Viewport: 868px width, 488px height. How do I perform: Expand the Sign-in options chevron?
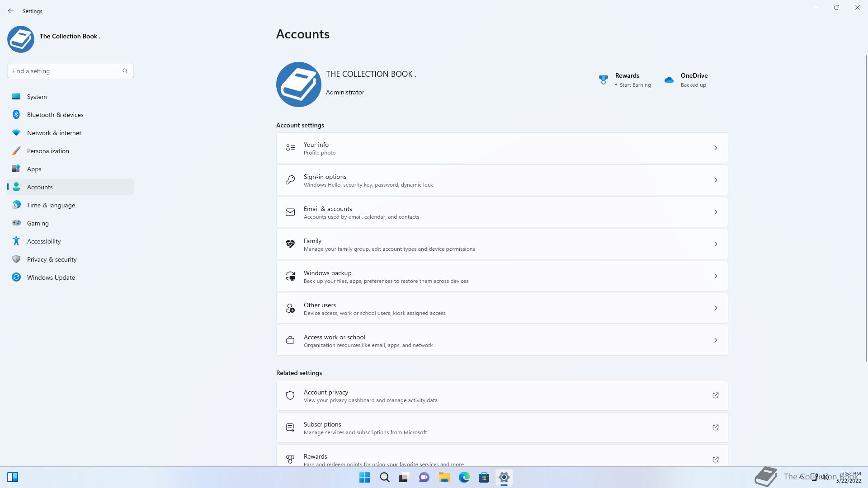click(x=716, y=180)
